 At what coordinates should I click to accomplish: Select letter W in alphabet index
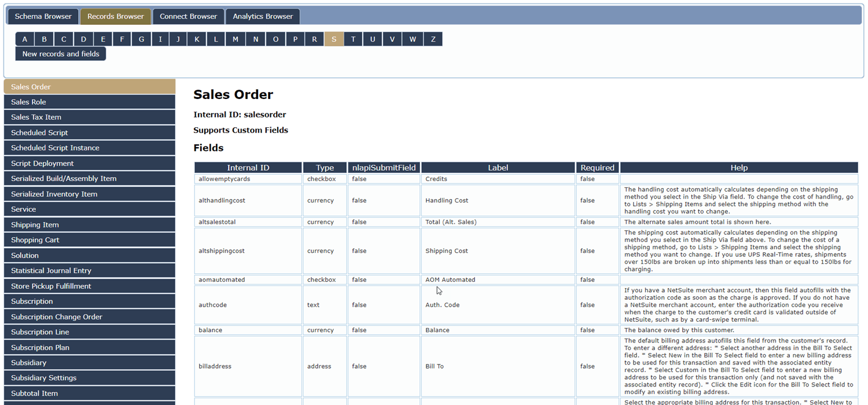pos(413,39)
